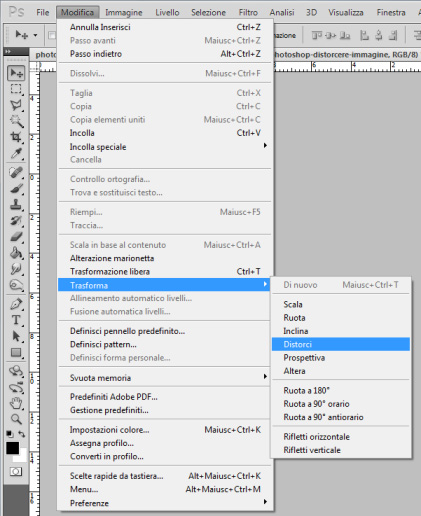Screen dimensions: 421x516
Task: Click the black foreground color swatch
Action: pyautogui.click(x=12, y=448)
